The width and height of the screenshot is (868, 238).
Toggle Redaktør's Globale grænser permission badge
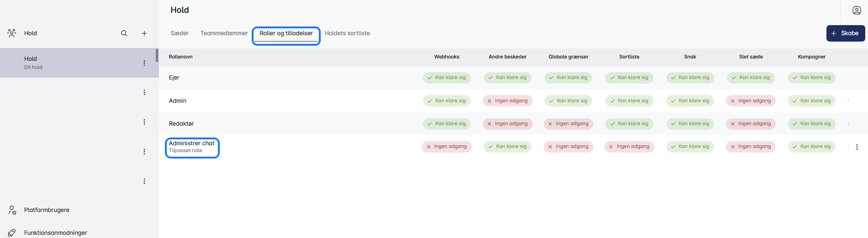568,124
